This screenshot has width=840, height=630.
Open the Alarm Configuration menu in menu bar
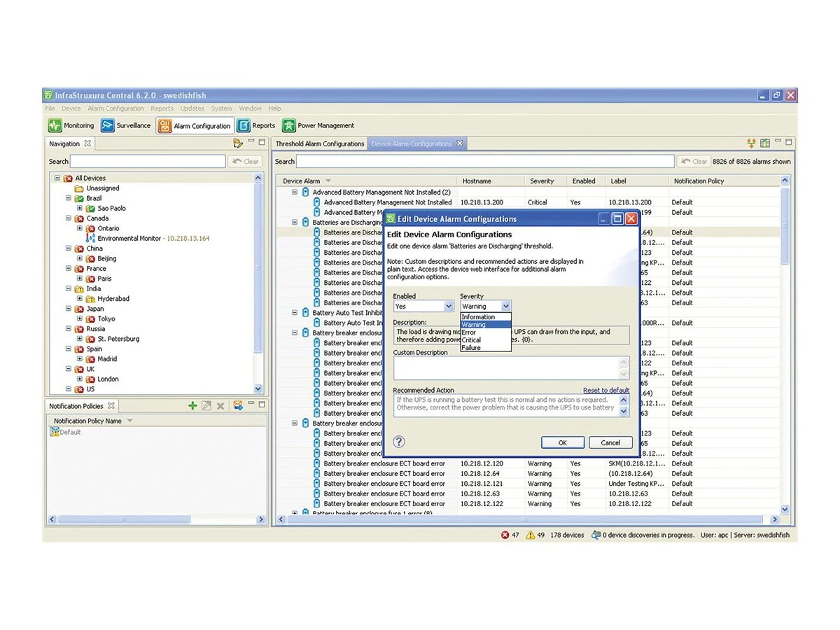(x=115, y=108)
